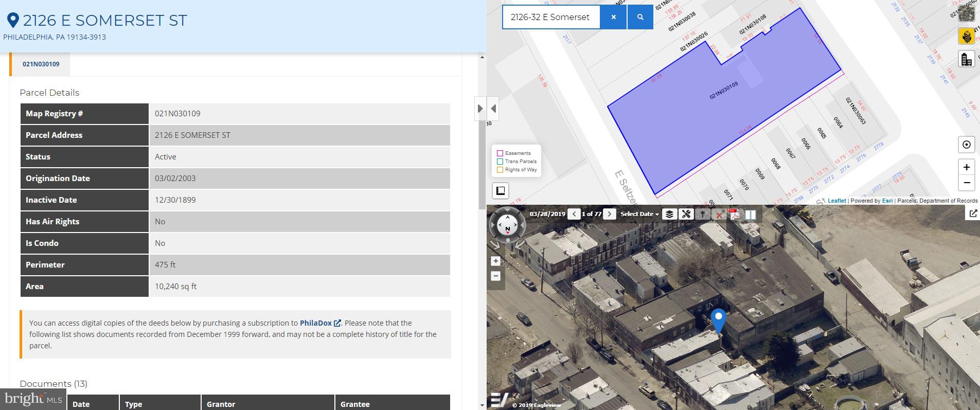Center map with the locate target button
The width and height of the screenshot is (980, 410).
click(x=966, y=145)
